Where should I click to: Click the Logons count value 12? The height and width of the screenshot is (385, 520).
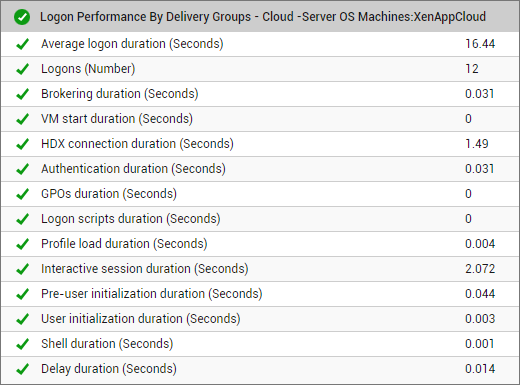pyautogui.click(x=472, y=69)
